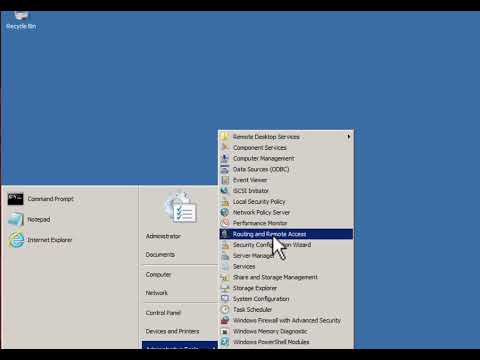Click Windows Firewall with Advanced Security text
480x360 pixels.
(x=287, y=320)
